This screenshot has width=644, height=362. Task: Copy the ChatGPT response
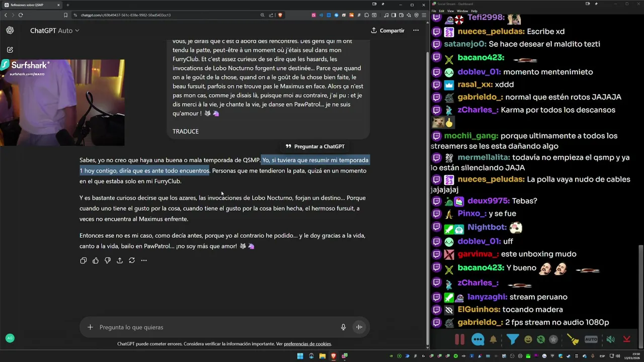pos(84,260)
